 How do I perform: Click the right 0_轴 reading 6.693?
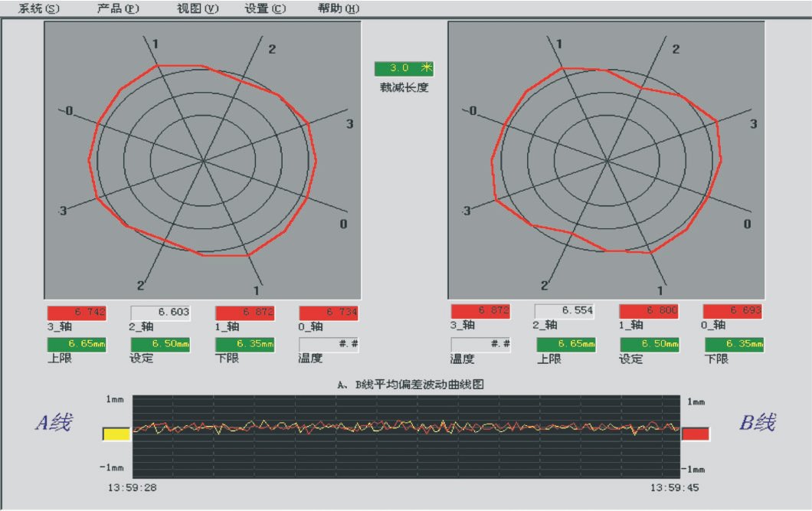(x=733, y=313)
